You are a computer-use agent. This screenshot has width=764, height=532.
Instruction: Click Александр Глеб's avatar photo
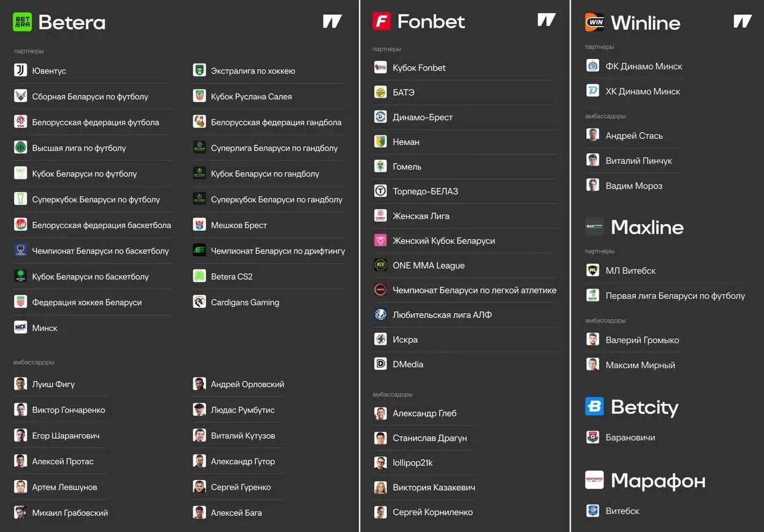click(381, 413)
